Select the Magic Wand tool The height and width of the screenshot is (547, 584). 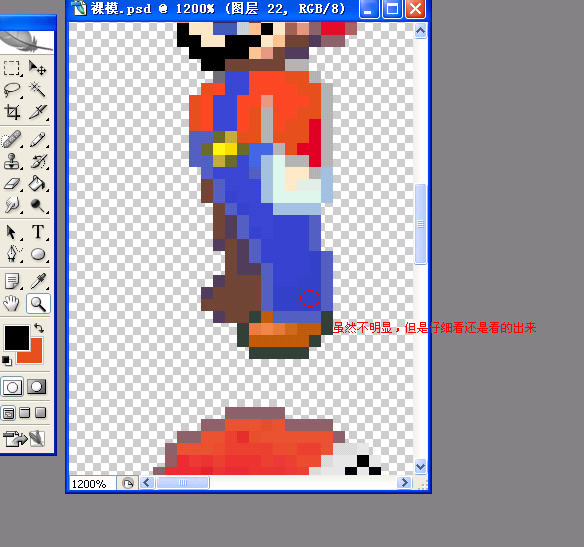pyautogui.click(x=37, y=90)
